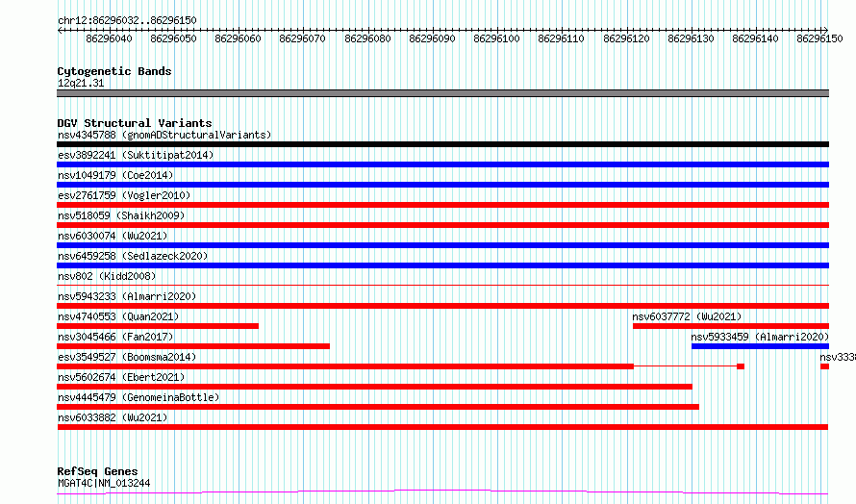Viewport: 856px width, 504px height.
Task: Open variant nsv3045466 (Fan2017) label
Action: pos(115,337)
